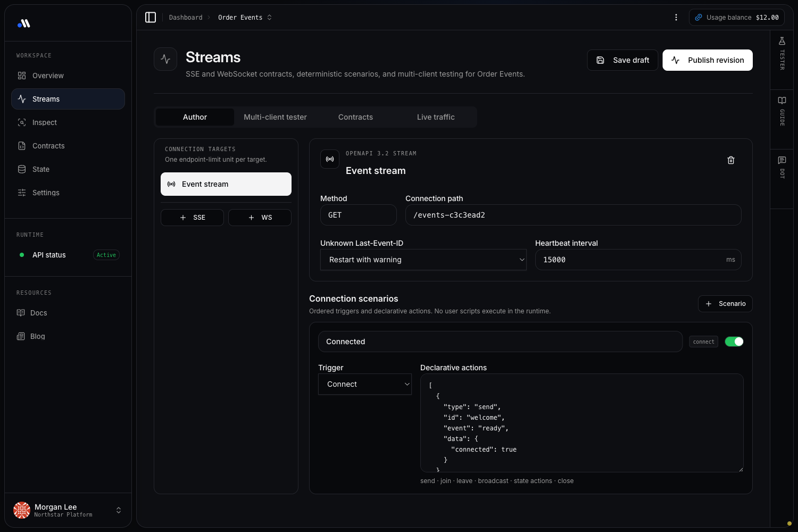The height and width of the screenshot is (532, 798).
Task: Open Settings in workspace sidebar
Action: (68, 193)
